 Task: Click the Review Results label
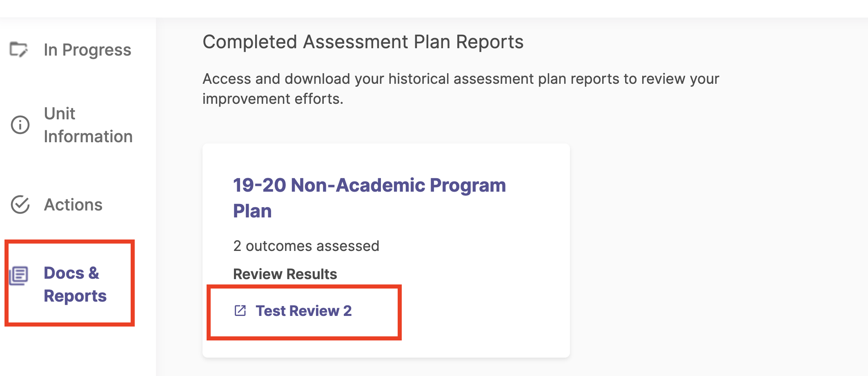click(x=285, y=274)
